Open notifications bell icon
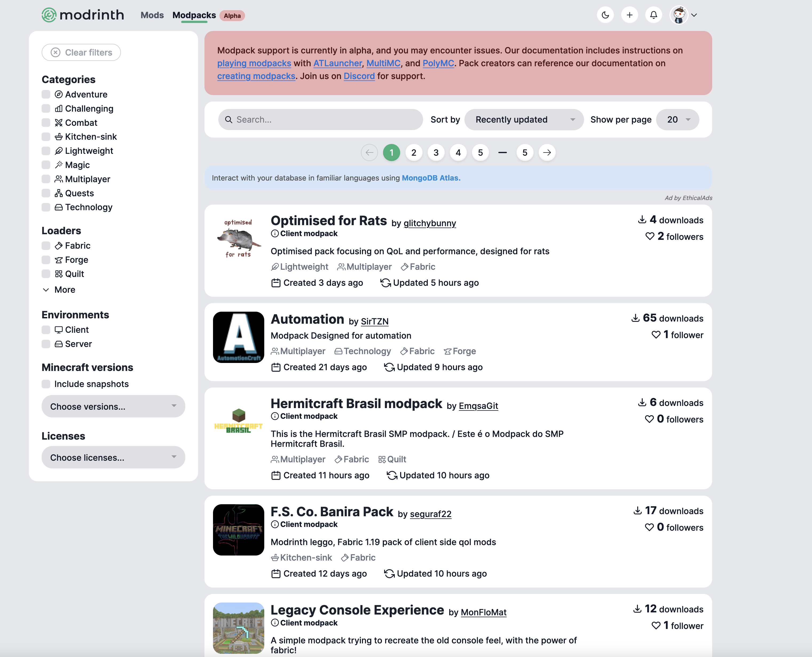The image size is (812, 657). coord(653,15)
